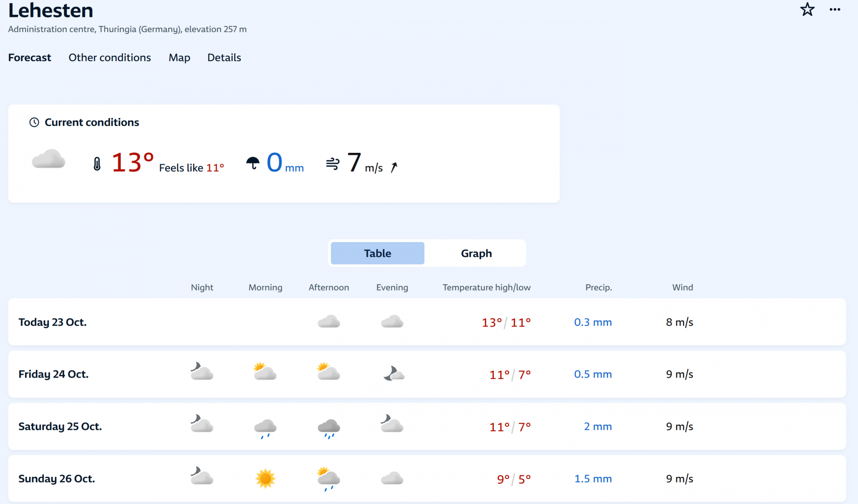Image resolution: width=858 pixels, height=504 pixels.
Task: Expand the Friday 24 Oct. forecast row
Action: [53, 374]
